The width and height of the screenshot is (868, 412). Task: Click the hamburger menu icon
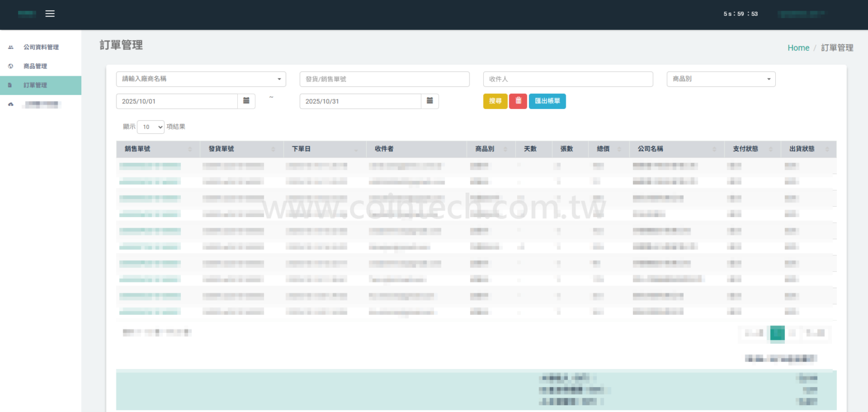click(50, 14)
